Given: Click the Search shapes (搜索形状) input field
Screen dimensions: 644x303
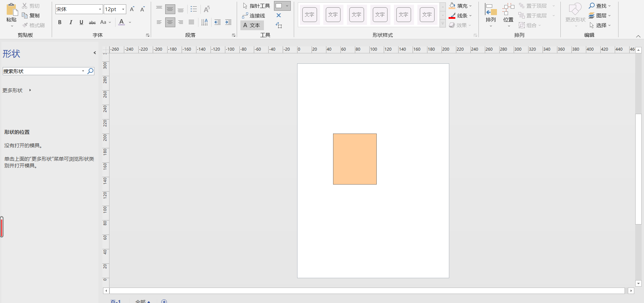Looking at the screenshot, I should [42, 71].
